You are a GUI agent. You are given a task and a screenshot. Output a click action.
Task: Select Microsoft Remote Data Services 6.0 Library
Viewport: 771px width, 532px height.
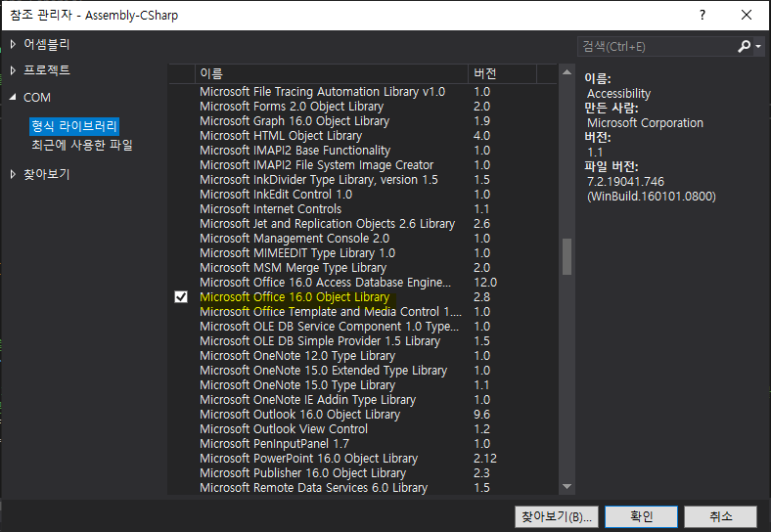point(363,488)
